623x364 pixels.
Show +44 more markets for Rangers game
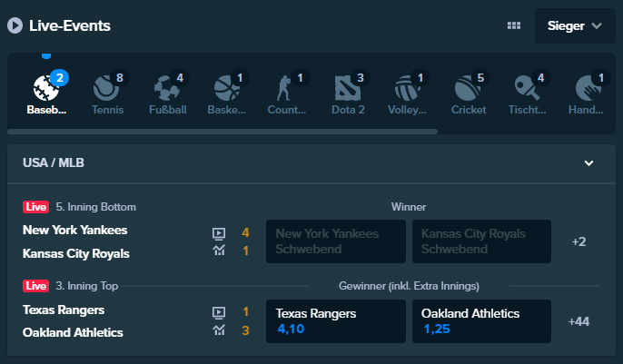pyautogui.click(x=578, y=321)
